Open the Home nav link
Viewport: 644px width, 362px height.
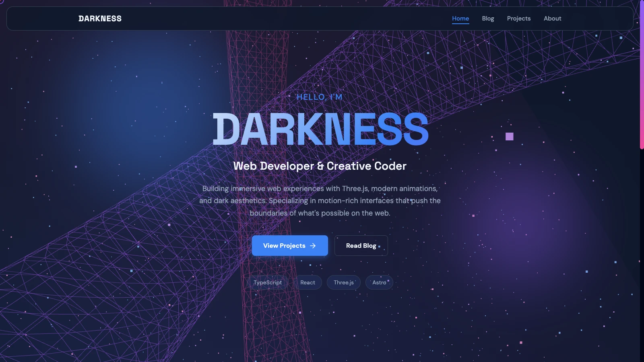(460, 19)
